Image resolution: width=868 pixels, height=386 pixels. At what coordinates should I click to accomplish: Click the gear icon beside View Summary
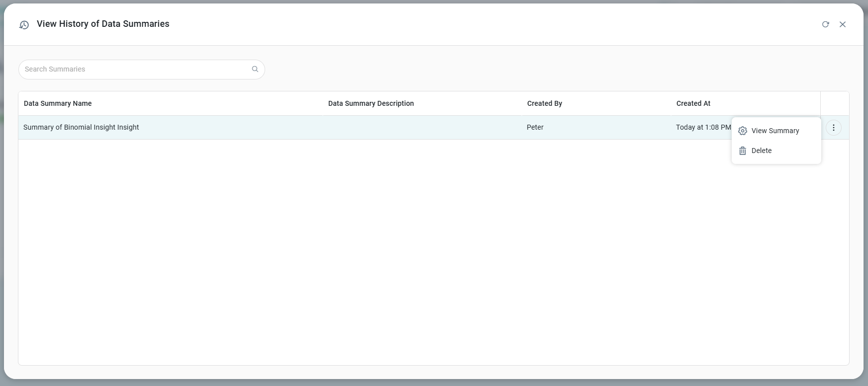pyautogui.click(x=742, y=131)
